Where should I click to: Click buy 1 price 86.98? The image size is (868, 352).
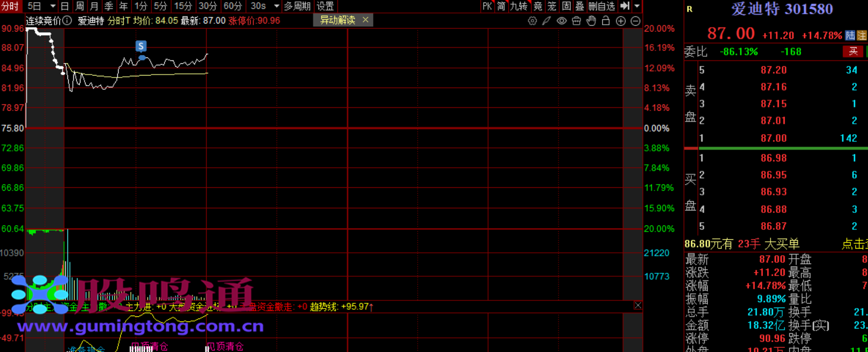[774, 158]
